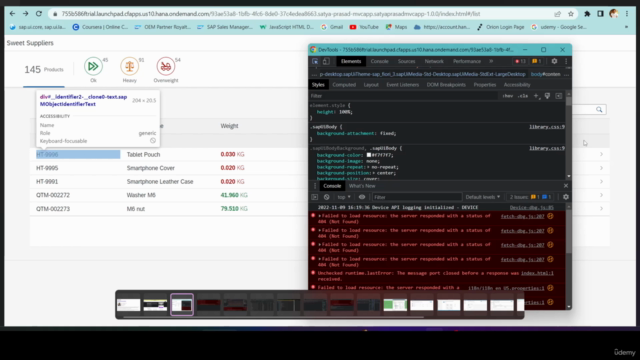Click the Gmail bookmark
The height and width of the screenshot is (360, 640).
click(332, 27)
